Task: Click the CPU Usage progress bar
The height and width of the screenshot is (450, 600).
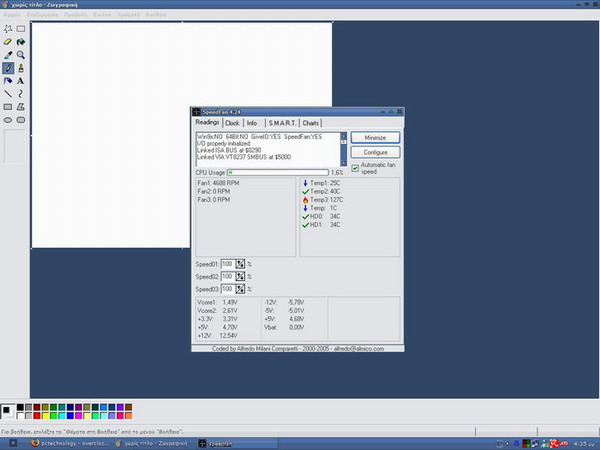Action: (278, 173)
